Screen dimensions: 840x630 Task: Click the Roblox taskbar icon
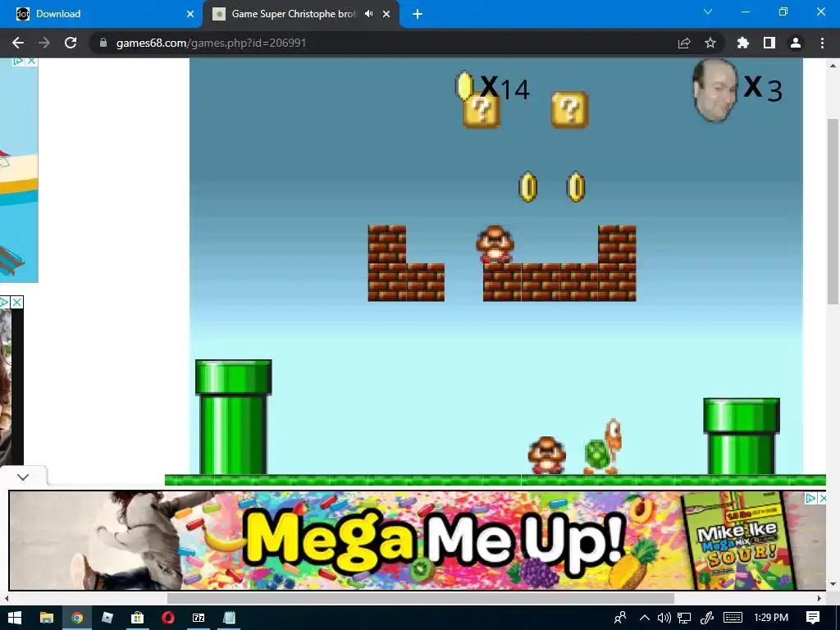107,618
